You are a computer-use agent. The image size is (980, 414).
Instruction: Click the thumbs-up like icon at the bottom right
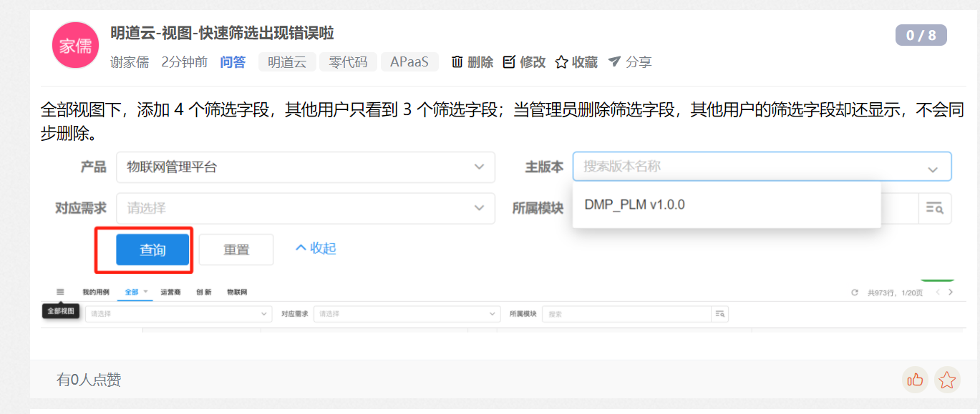[915, 380]
